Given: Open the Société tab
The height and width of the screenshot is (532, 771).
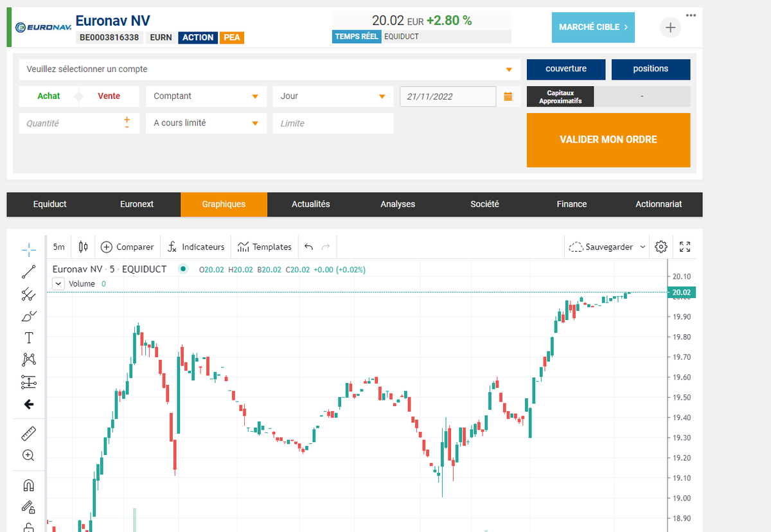Looking at the screenshot, I should coord(484,204).
